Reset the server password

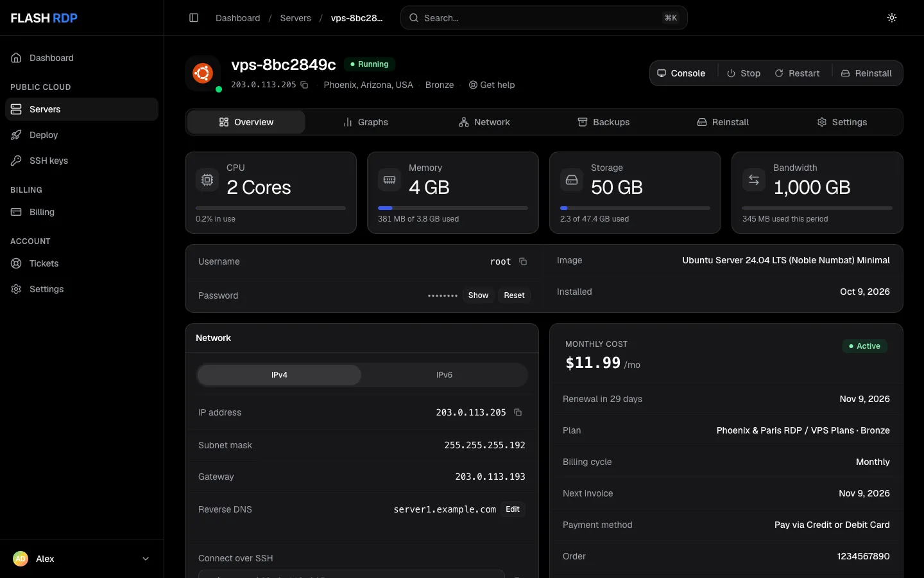click(514, 295)
